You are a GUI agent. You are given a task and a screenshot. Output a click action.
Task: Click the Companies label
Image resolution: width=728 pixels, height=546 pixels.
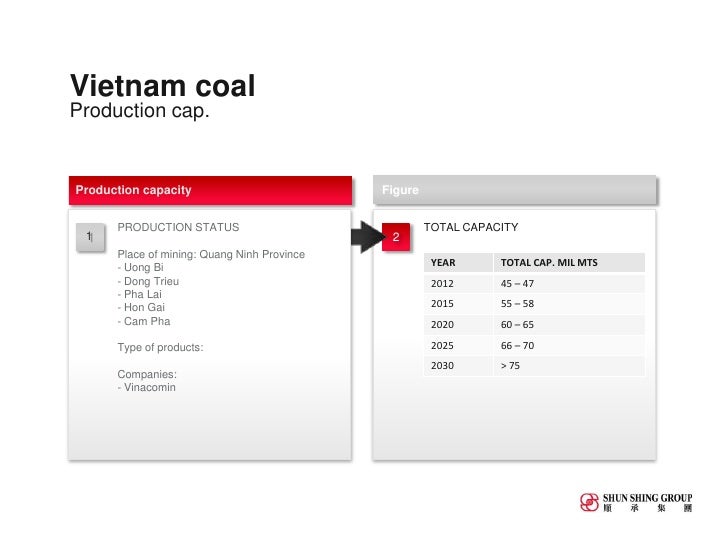tap(147, 374)
